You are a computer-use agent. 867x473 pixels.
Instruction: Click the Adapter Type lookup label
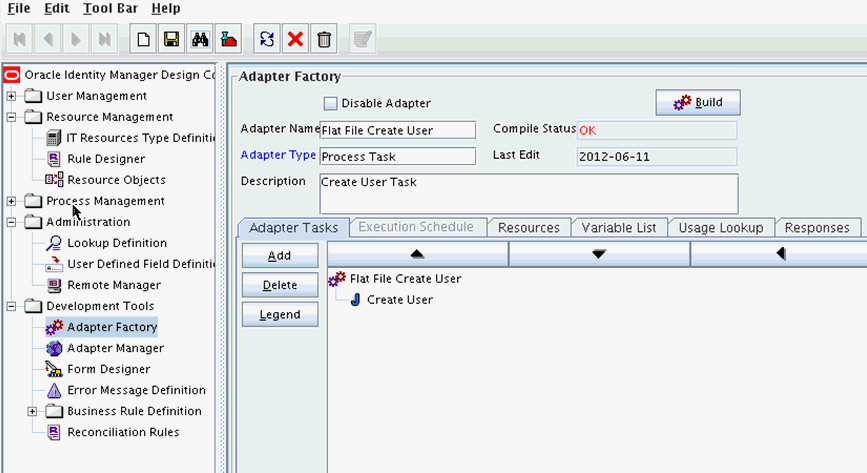[x=278, y=155]
